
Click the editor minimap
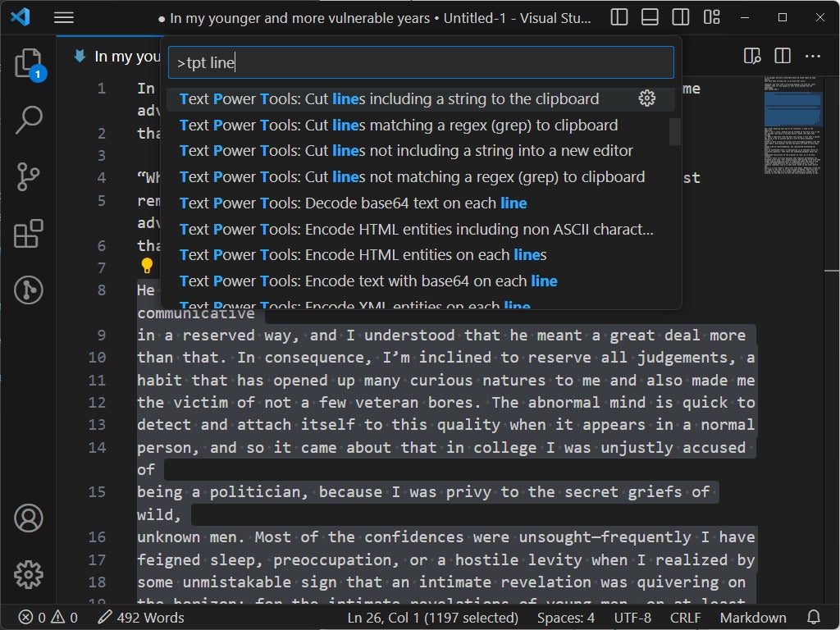(x=793, y=126)
